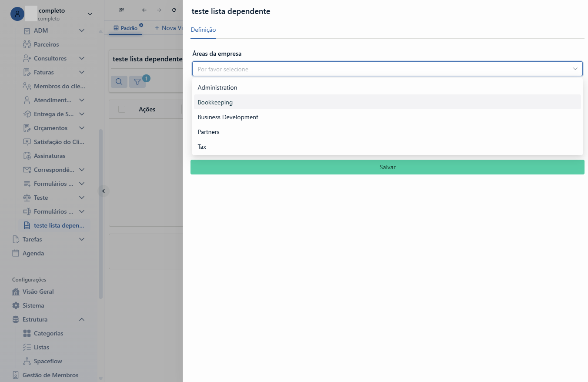
Task: Open the Agenda calendar icon
Action: point(16,253)
